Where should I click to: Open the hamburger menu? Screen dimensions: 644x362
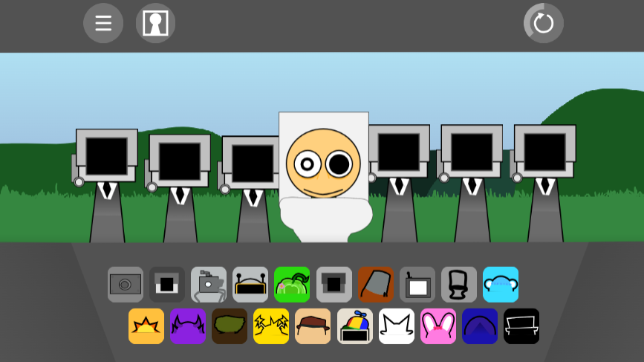pyautogui.click(x=103, y=23)
